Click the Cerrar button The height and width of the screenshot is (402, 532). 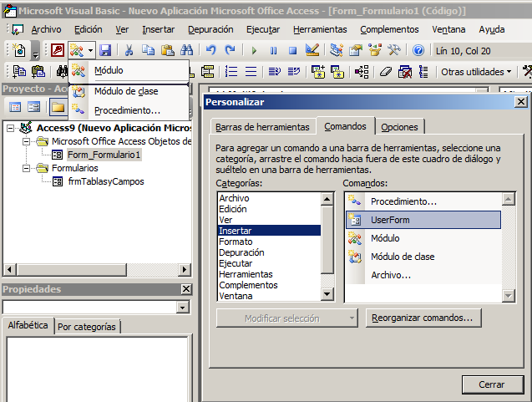(x=491, y=384)
